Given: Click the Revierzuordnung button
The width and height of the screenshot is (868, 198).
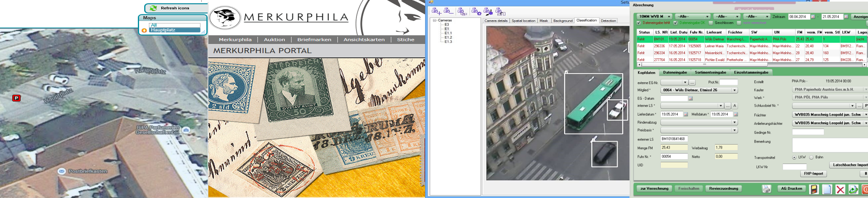Looking at the screenshot, I should tap(723, 188).
